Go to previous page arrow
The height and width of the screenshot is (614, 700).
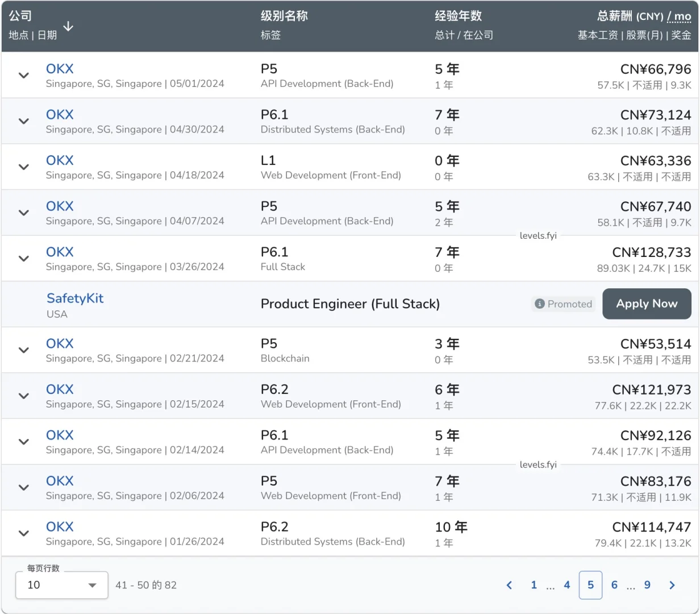pyautogui.click(x=509, y=585)
